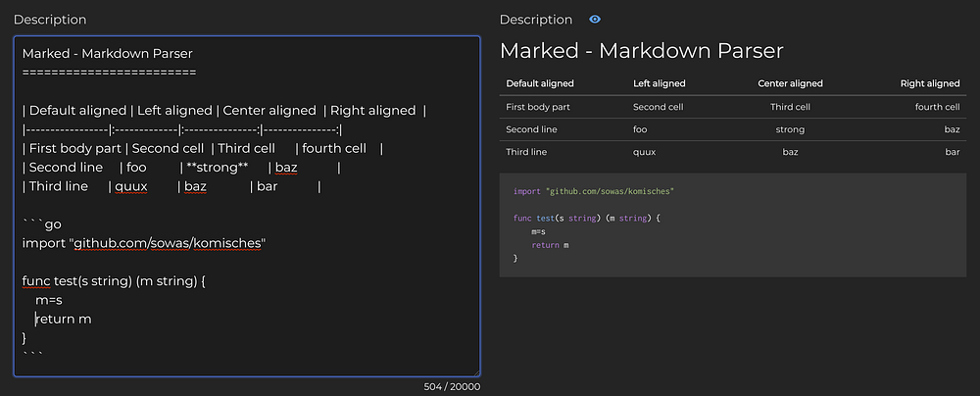Screen dimensions: 980x396
Task: Click inside the markdown Description text area
Action: tap(247, 206)
